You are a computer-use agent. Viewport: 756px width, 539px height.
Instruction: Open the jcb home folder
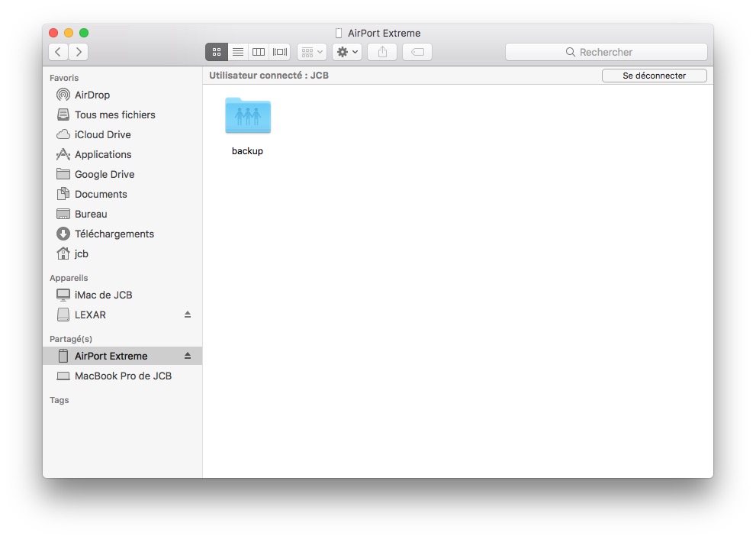pyautogui.click(x=122, y=253)
